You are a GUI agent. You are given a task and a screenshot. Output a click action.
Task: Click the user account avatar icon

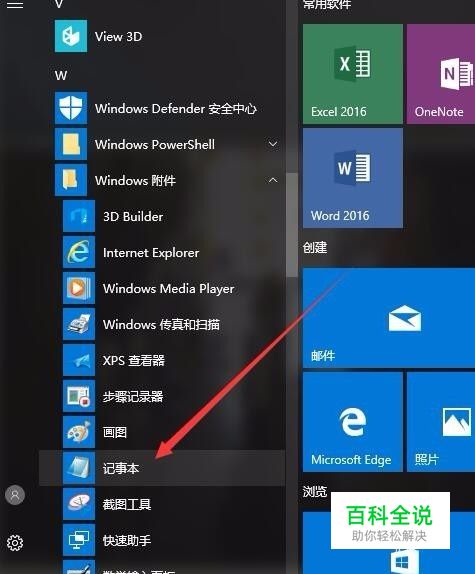[15, 495]
